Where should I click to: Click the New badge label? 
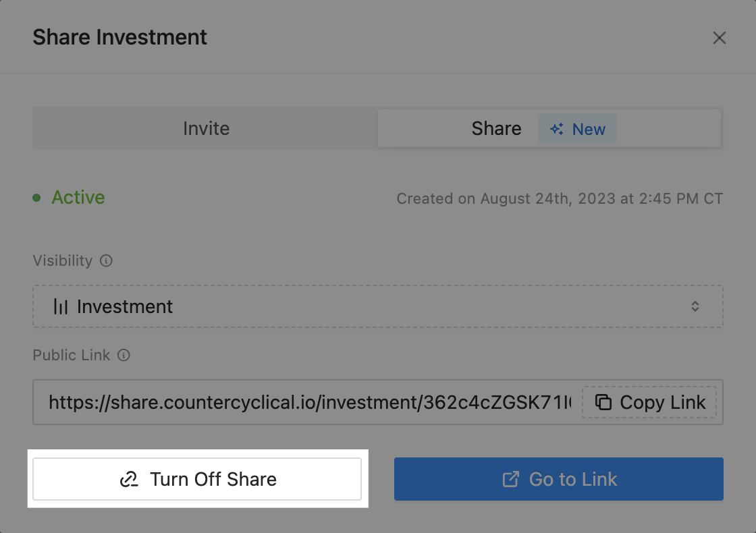589,130
